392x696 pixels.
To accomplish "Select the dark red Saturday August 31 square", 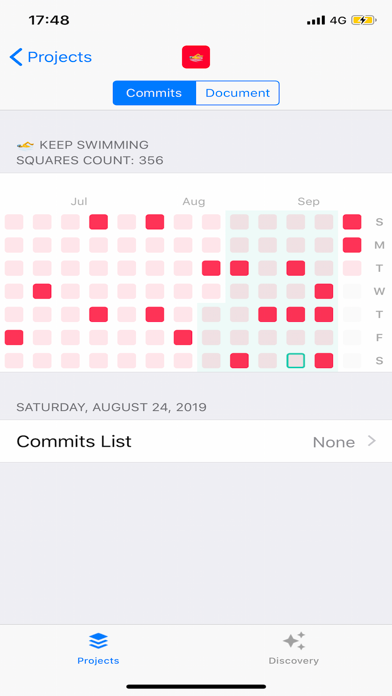I will (x=324, y=360).
